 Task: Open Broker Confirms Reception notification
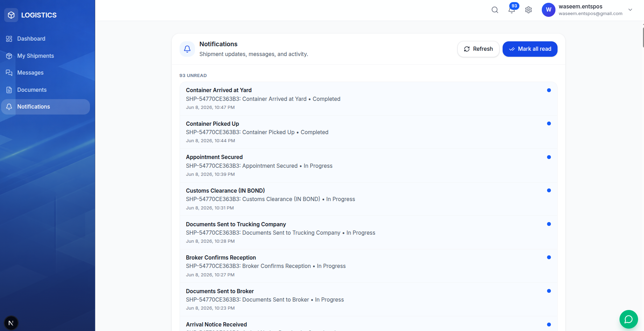368,266
